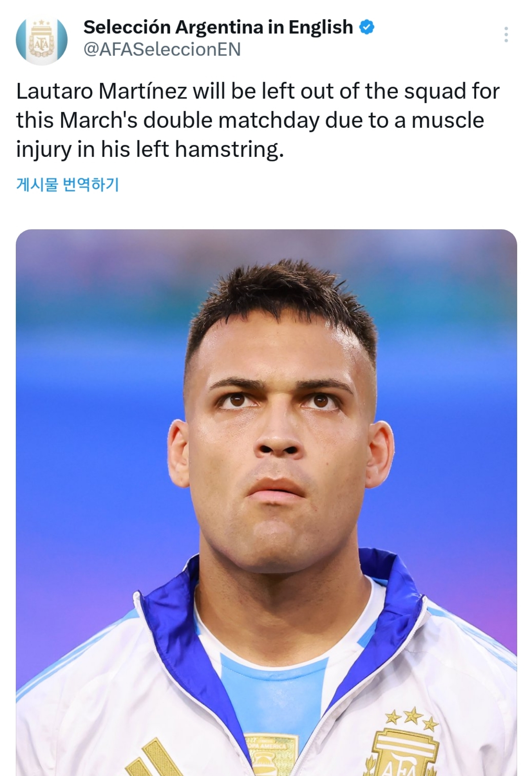Click the @AFASeleccionEN handle
The width and height of the screenshot is (532, 776).
pos(162,49)
